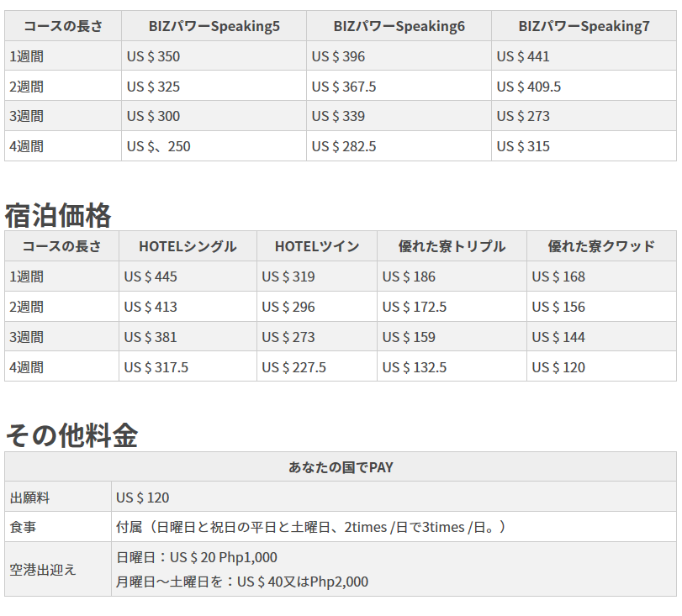The height and width of the screenshot is (616, 682).
Task: Select the 優れた寮クワッド column header
Action: click(601, 246)
